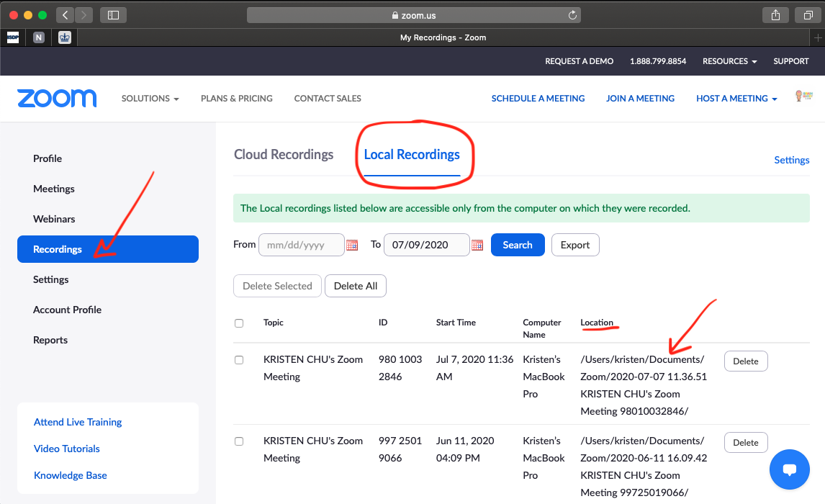The height and width of the screenshot is (504, 825).
Task: Go back using Safari's back arrow
Action: point(66,15)
